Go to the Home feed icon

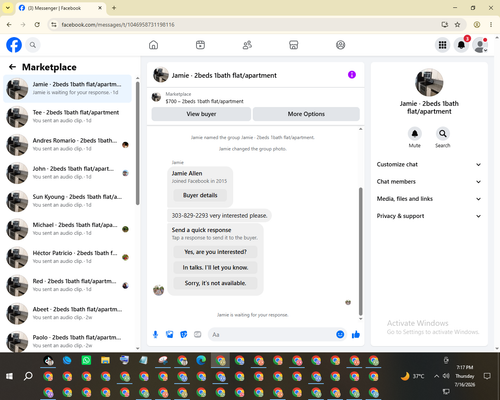pos(153,45)
